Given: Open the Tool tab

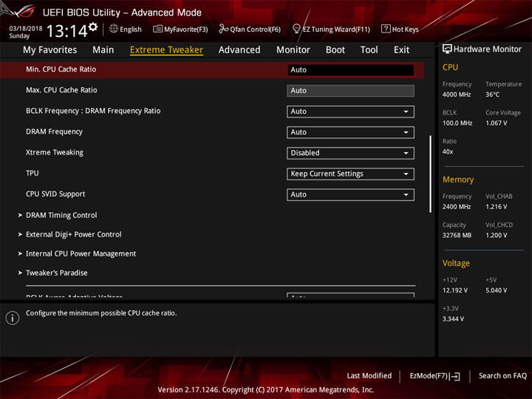Looking at the screenshot, I should 369,50.
